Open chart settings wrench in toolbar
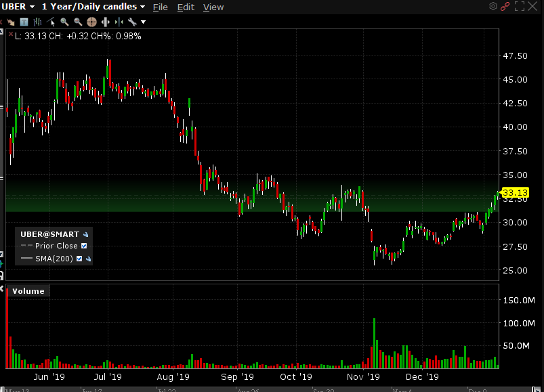544x392 pixels. (132, 22)
